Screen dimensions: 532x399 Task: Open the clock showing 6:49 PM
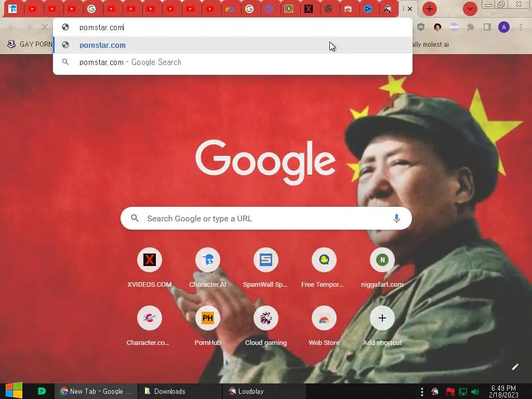point(503,391)
